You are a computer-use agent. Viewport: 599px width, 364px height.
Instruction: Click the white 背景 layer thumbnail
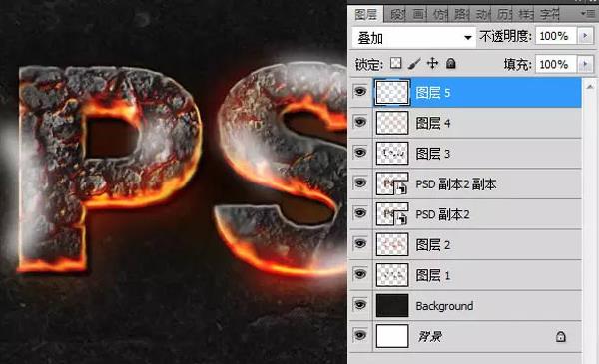[392, 336]
